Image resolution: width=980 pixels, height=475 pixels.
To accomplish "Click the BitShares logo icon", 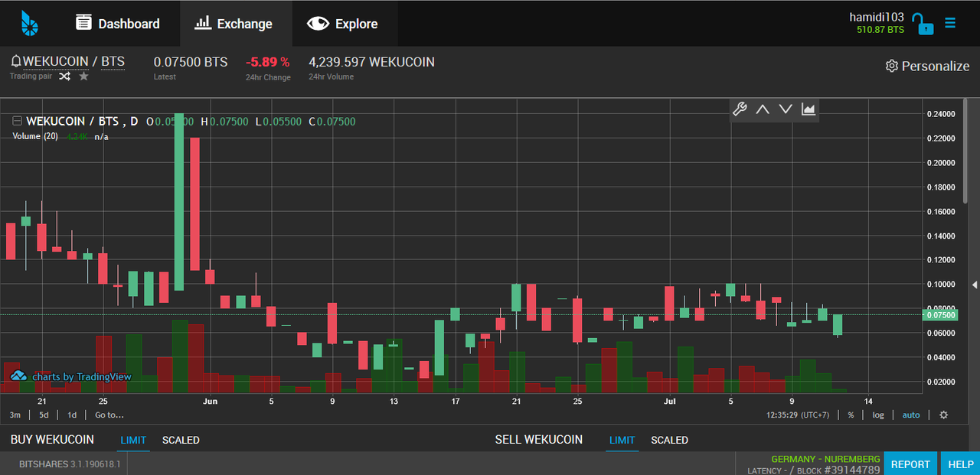I will (x=30, y=24).
